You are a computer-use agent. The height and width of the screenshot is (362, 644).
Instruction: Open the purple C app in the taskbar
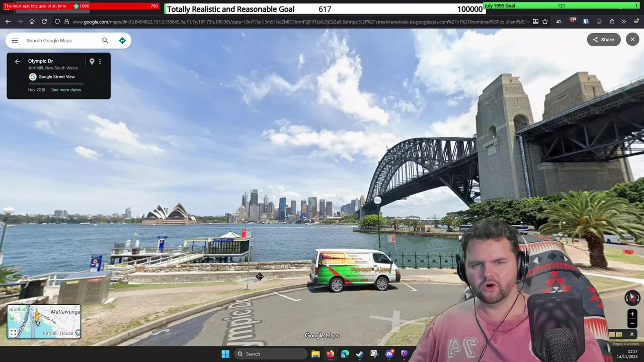pos(404,354)
